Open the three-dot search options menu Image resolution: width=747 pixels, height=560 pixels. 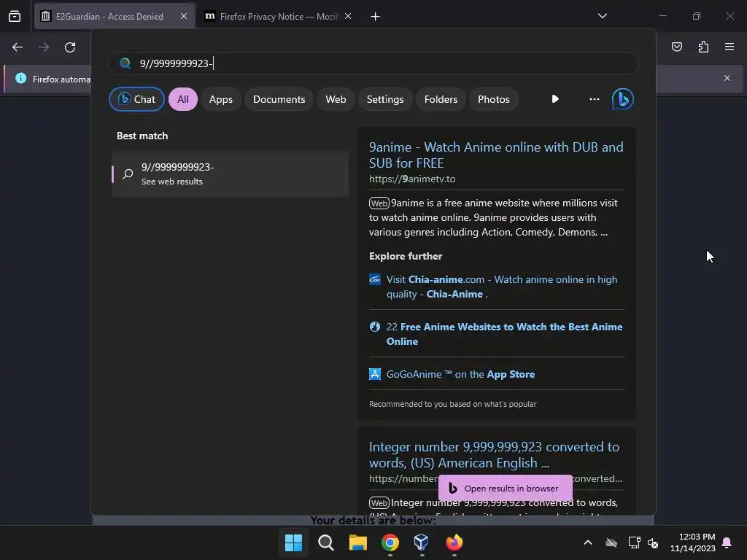594,99
